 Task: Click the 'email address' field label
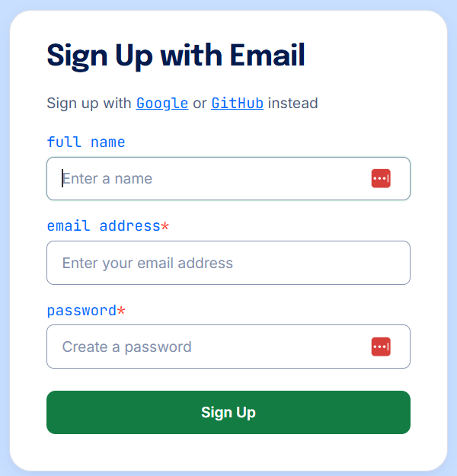pyautogui.click(x=103, y=226)
